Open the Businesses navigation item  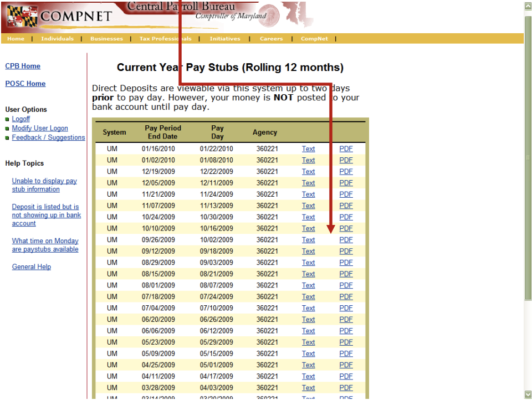(x=106, y=39)
